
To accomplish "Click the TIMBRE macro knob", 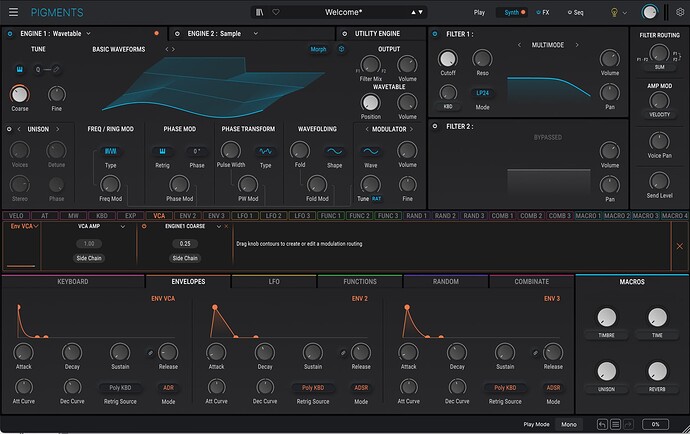I will click(x=606, y=317).
